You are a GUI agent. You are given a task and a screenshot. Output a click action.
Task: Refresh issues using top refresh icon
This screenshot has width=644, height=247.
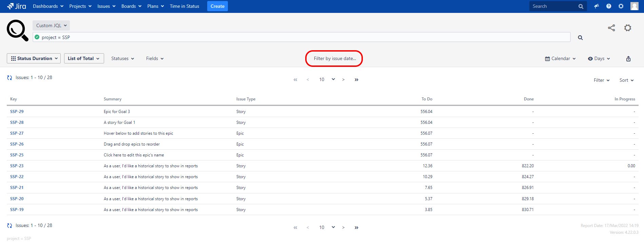pos(9,78)
